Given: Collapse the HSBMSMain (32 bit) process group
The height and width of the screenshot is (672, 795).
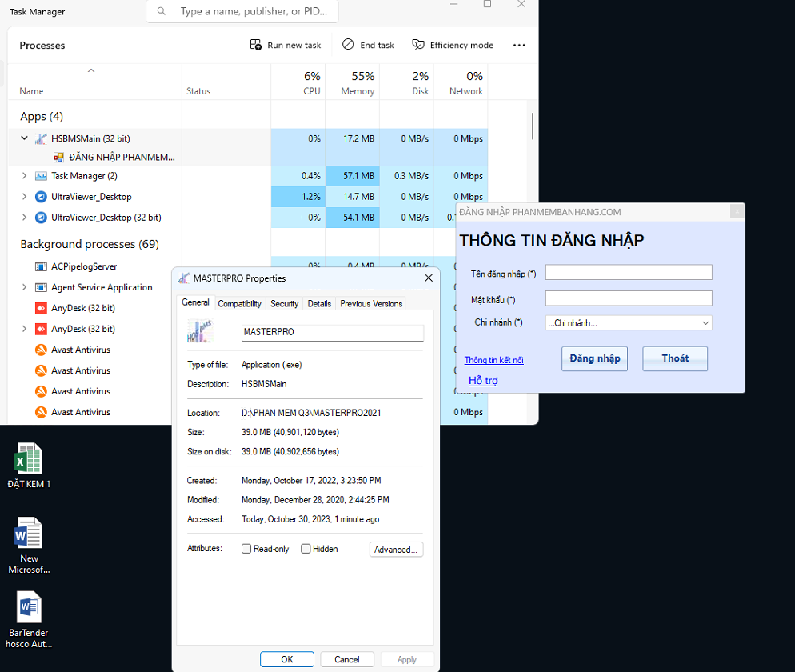Looking at the screenshot, I should pos(24,138).
